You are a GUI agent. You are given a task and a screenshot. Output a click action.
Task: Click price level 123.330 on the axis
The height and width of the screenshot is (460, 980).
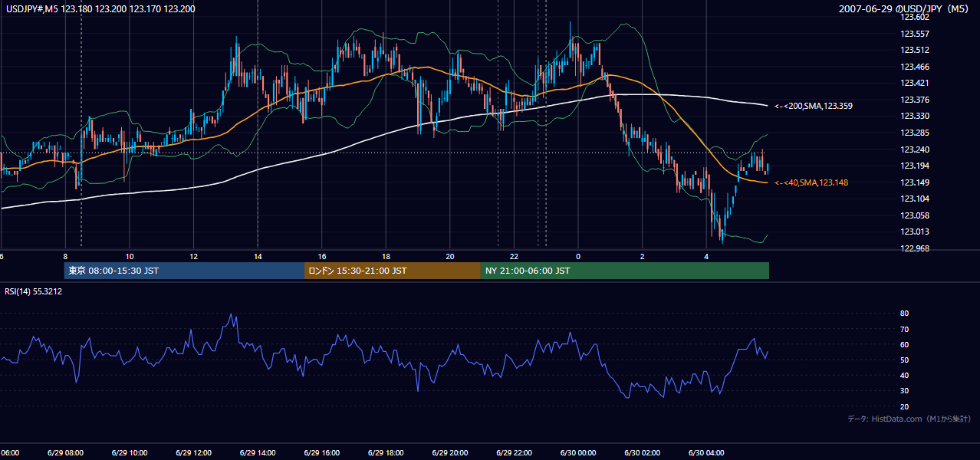coord(914,116)
